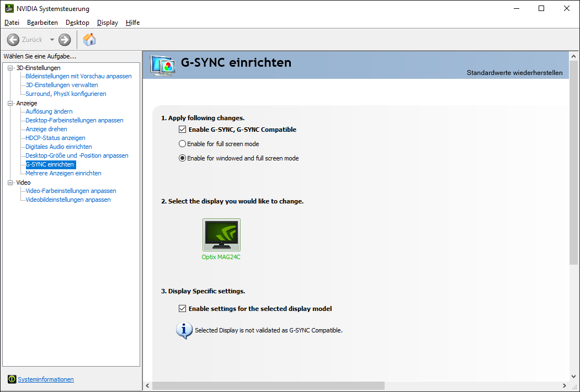Select G-SYNC einrichten tree item
The width and height of the screenshot is (580, 392).
tap(50, 164)
